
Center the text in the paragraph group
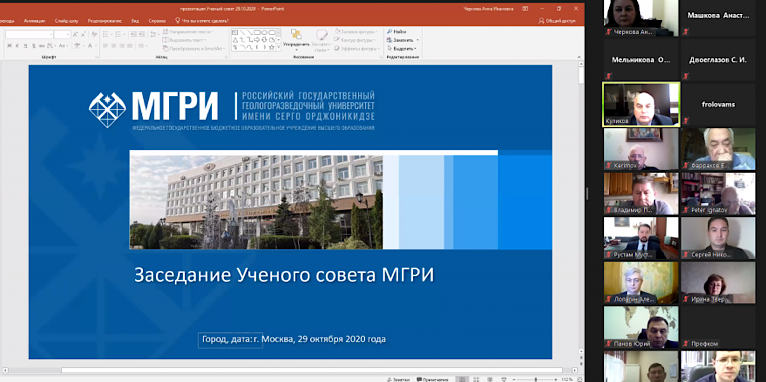[113, 45]
